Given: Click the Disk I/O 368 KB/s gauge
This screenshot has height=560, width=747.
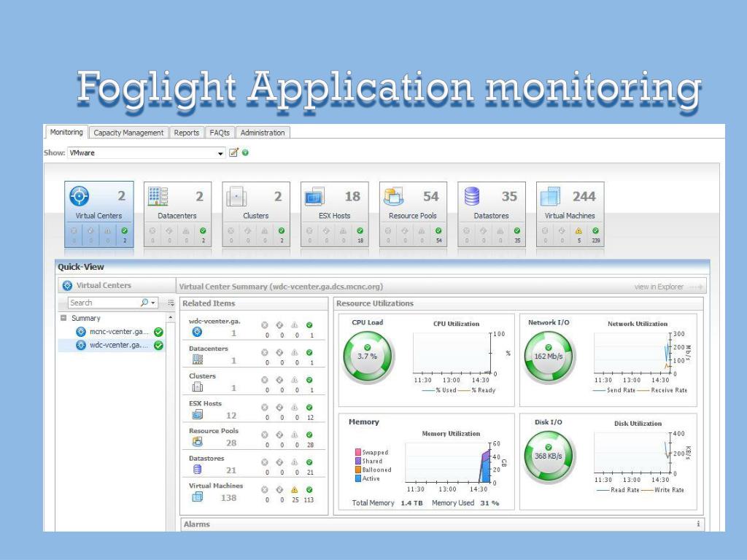Looking at the screenshot, I should [549, 456].
